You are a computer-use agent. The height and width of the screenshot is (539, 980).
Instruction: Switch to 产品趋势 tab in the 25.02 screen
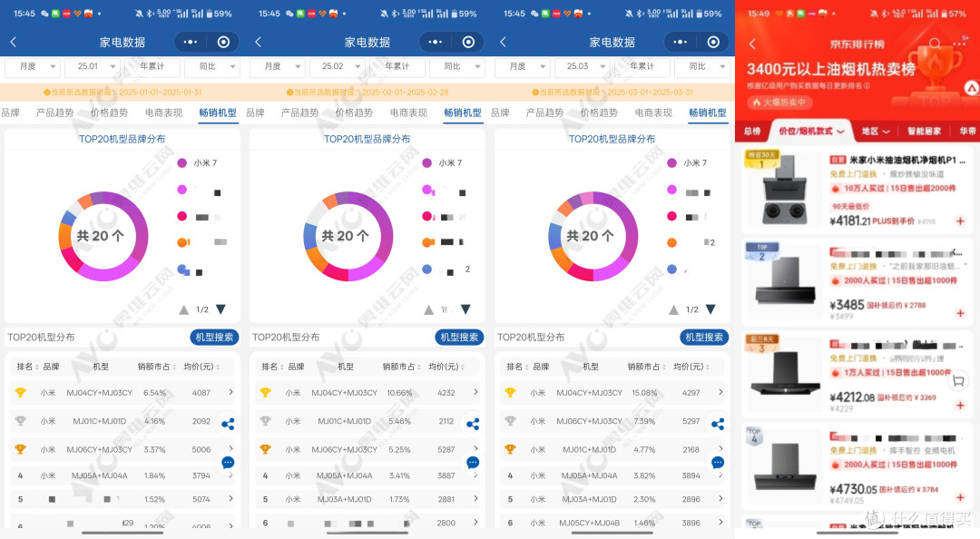click(x=299, y=113)
